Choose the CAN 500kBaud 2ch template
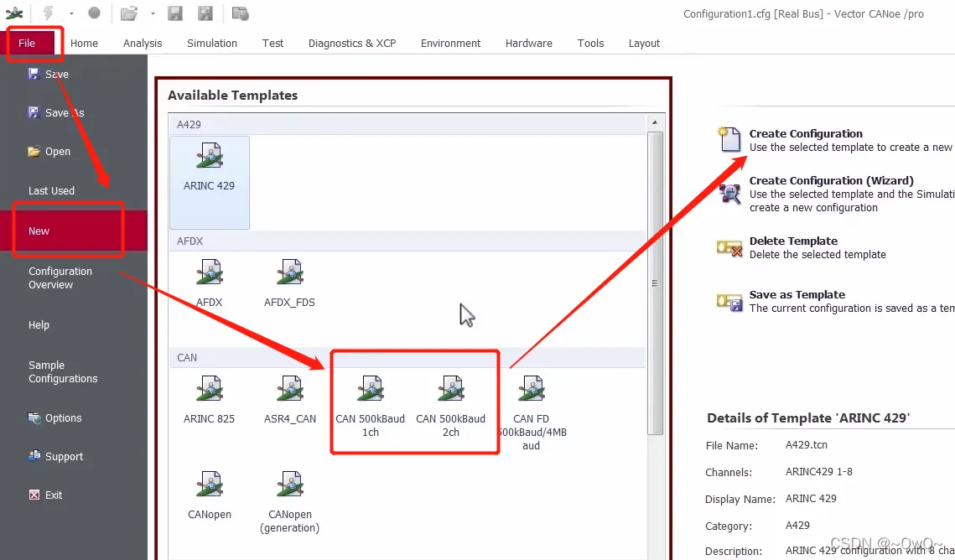Screen dimensions: 955x560 pos(450,391)
